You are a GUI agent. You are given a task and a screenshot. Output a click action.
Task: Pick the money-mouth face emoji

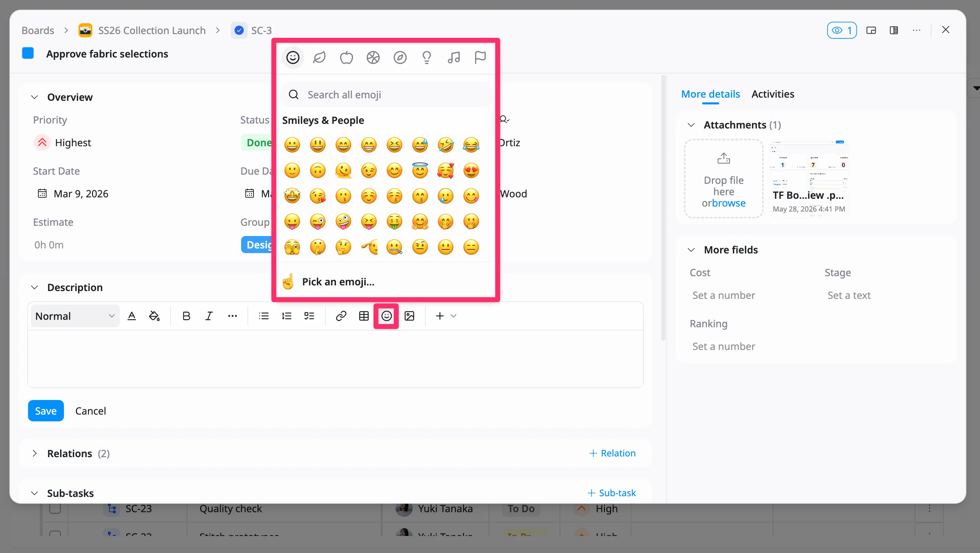coord(394,222)
